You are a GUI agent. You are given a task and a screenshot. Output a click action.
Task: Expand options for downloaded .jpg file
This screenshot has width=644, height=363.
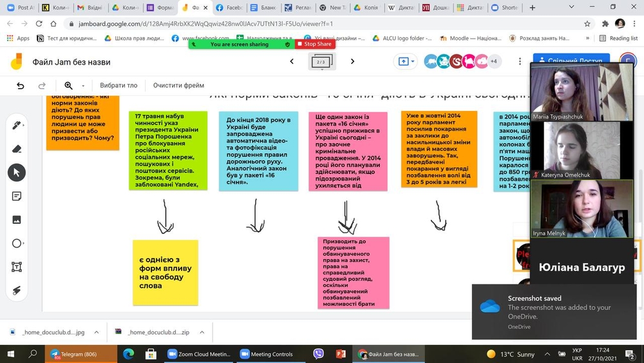coord(97,332)
